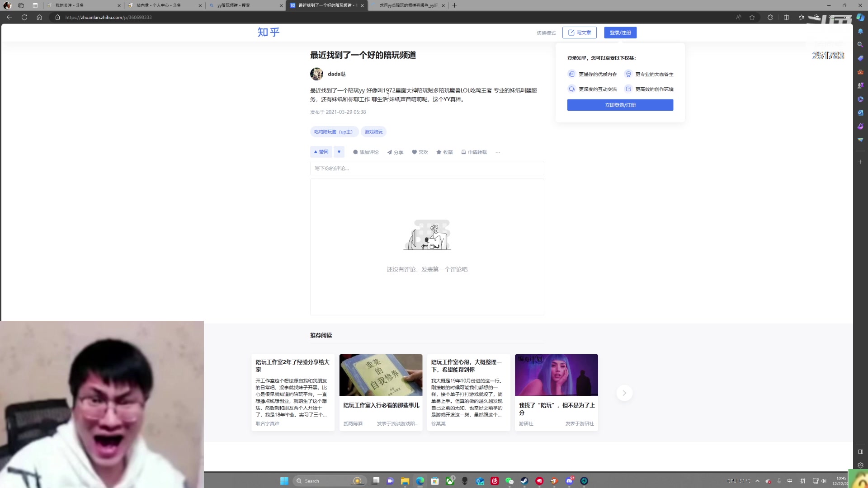868x488 pixels.
Task: Open the author dada呔 profile link
Action: (x=336, y=74)
